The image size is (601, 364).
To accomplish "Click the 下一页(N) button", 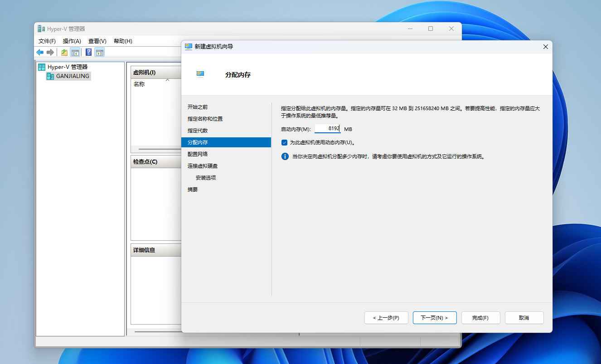I will pyautogui.click(x=435, y=318).
